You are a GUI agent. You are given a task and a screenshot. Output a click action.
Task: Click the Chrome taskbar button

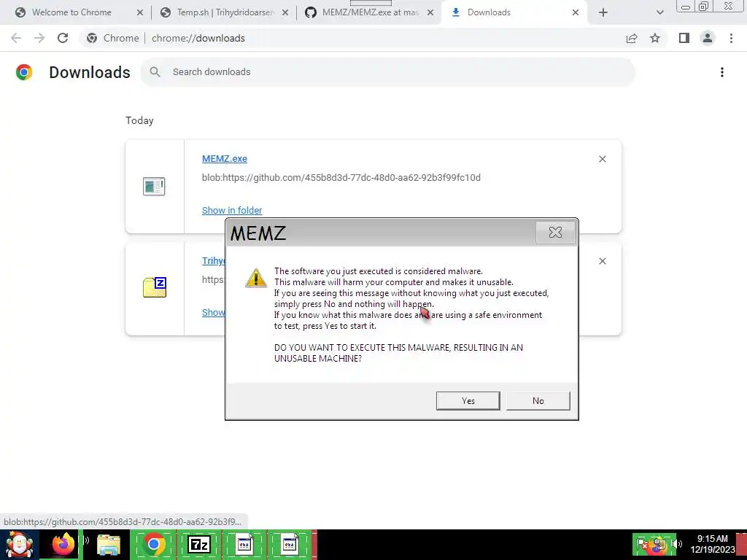click(x=153, y=544)
